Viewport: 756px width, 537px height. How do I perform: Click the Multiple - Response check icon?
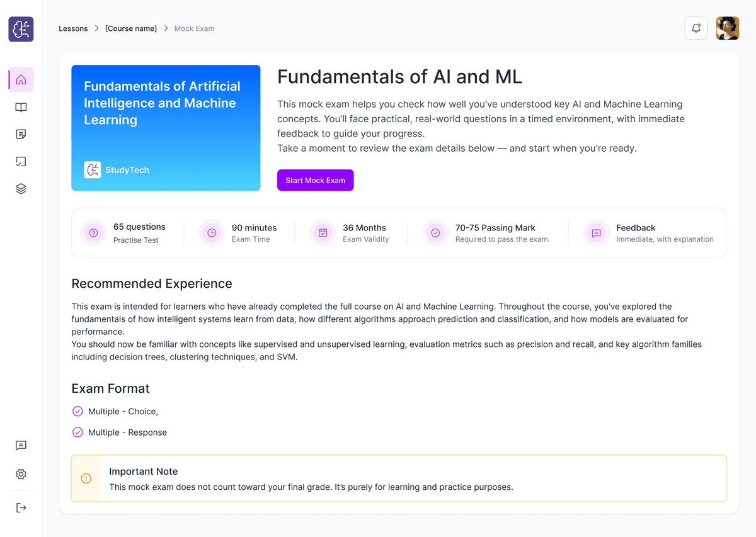pos(77,432)
